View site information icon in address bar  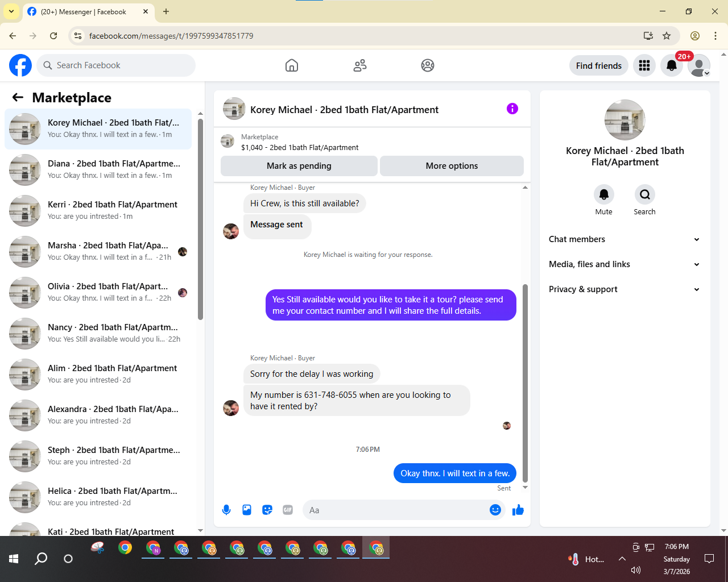coord(78,36)
